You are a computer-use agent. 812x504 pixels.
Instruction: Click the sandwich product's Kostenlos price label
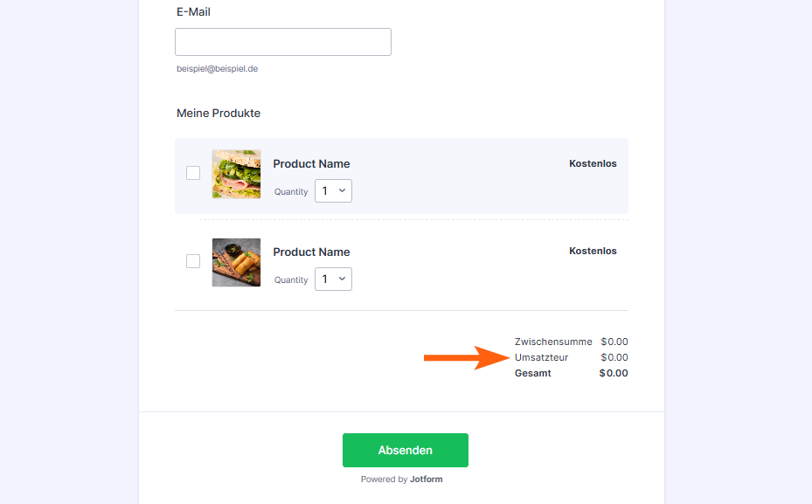[x=593, y=163]
